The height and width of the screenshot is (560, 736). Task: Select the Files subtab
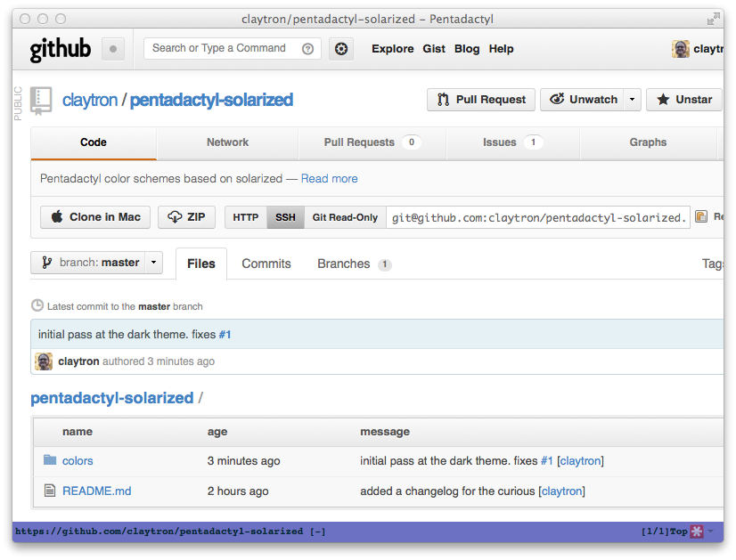(x=201, y=264)
